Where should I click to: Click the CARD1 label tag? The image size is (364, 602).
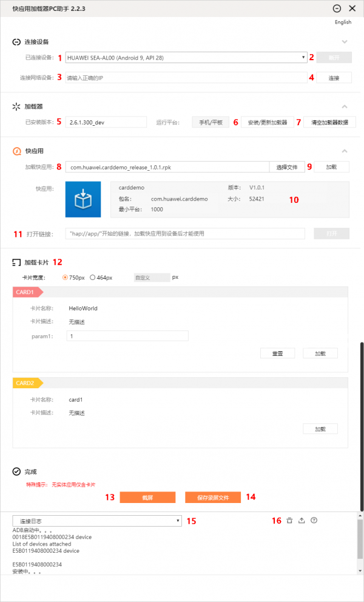28,292
